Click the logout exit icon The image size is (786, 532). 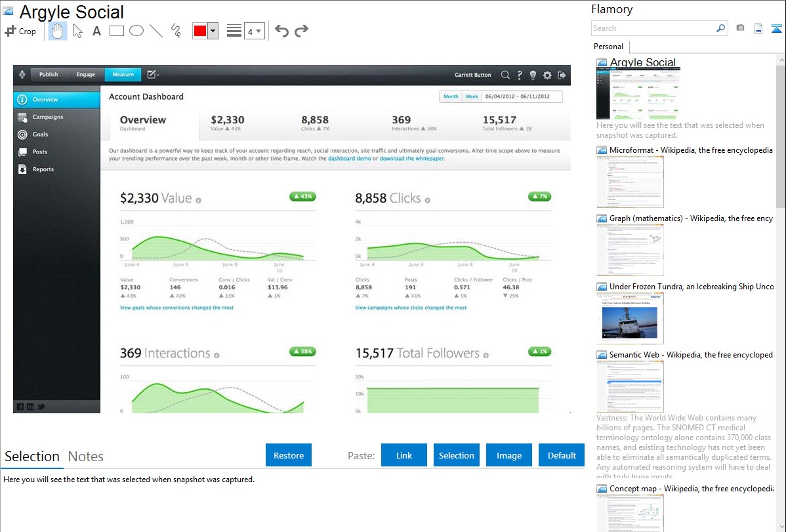[562, 75]
